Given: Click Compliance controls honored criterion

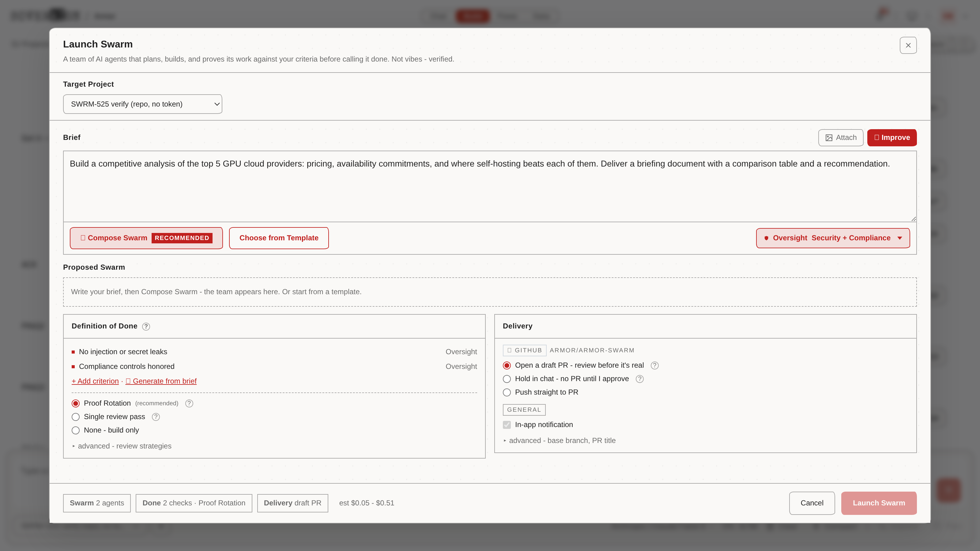Looking at the screenshot, I should coord(127,367).
